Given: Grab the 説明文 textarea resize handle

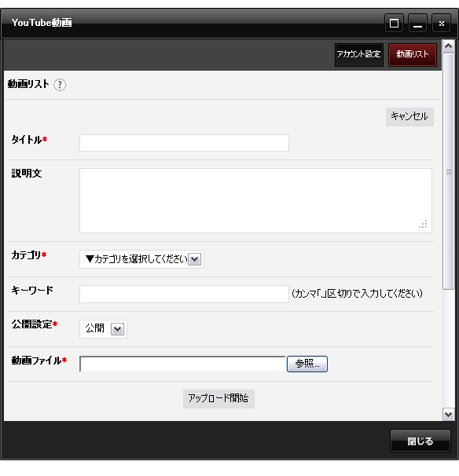Looking at the screenshot, I should point(424,225).
